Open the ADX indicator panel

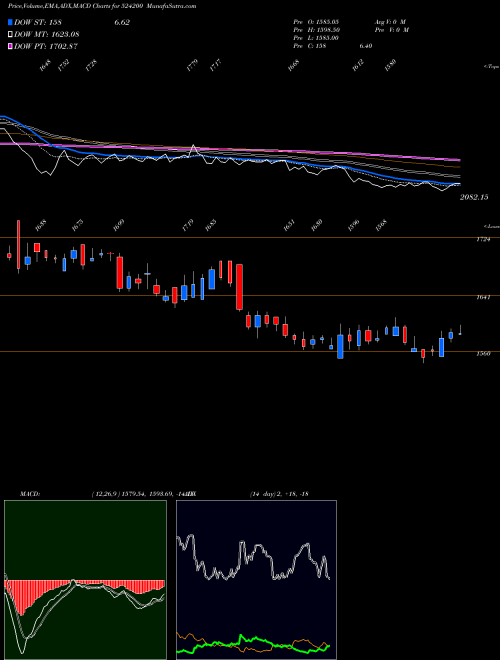pyautogui.click(x=256, y=580)
